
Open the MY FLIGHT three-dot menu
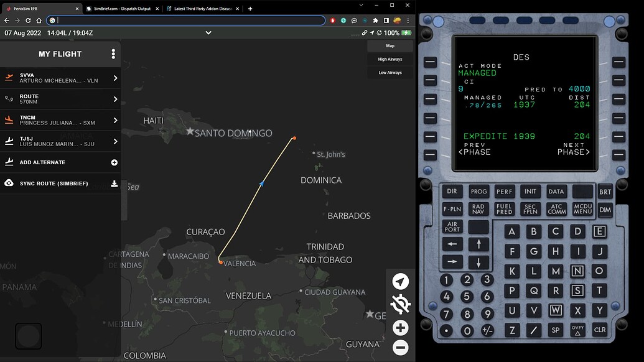click(x=114, y=54)
